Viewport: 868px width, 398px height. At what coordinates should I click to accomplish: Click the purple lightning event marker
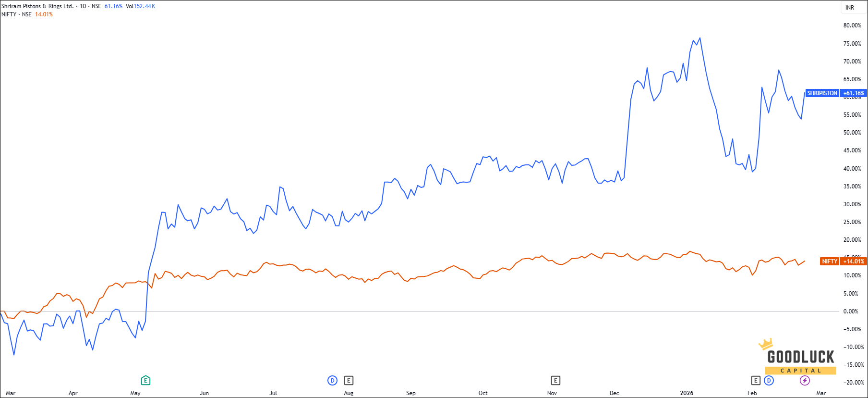tap(805, 381)
